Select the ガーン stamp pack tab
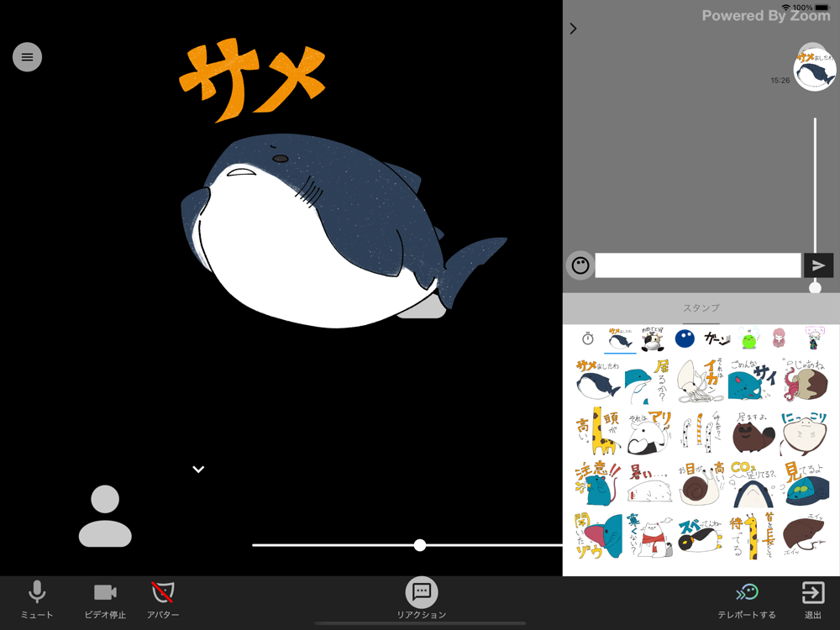This screenshot has height=630, width=840. pos(717,339)
